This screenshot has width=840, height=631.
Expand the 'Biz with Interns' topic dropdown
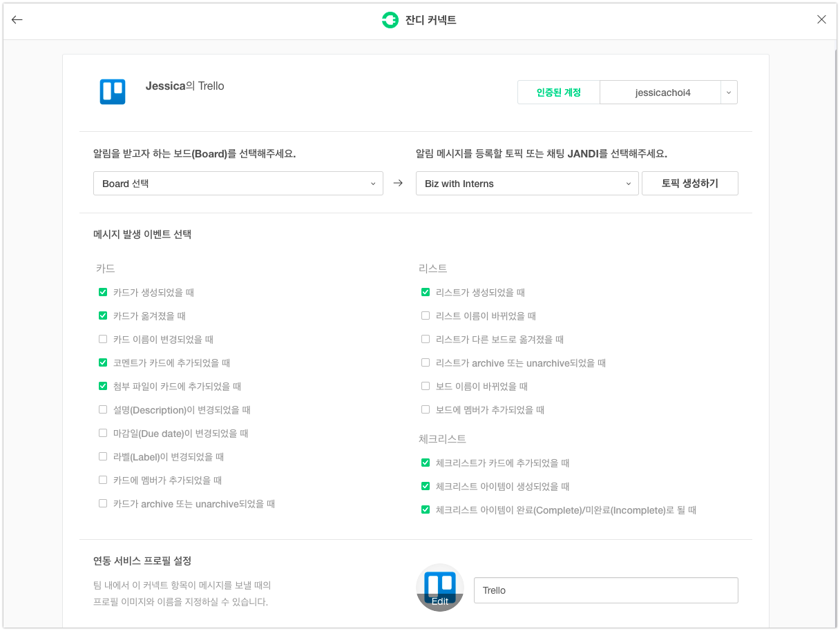coord(526,184)
